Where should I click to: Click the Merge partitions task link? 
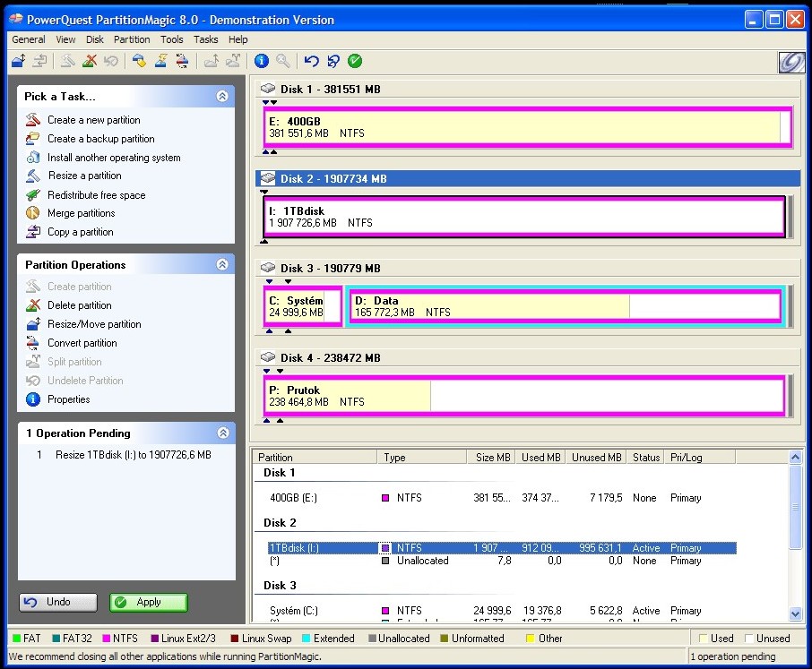click(81, 213)
